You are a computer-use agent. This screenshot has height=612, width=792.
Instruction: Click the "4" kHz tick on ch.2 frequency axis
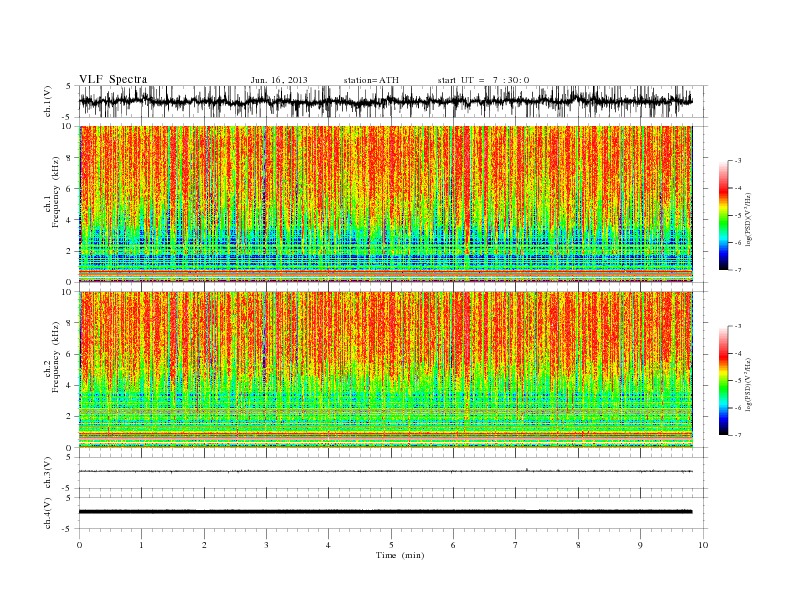point(69,386)
